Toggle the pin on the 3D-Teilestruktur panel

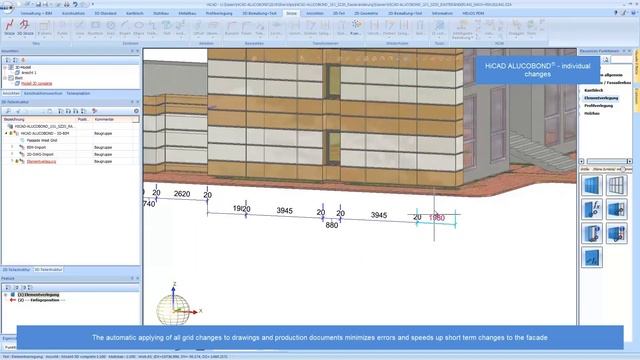point(132,102)
